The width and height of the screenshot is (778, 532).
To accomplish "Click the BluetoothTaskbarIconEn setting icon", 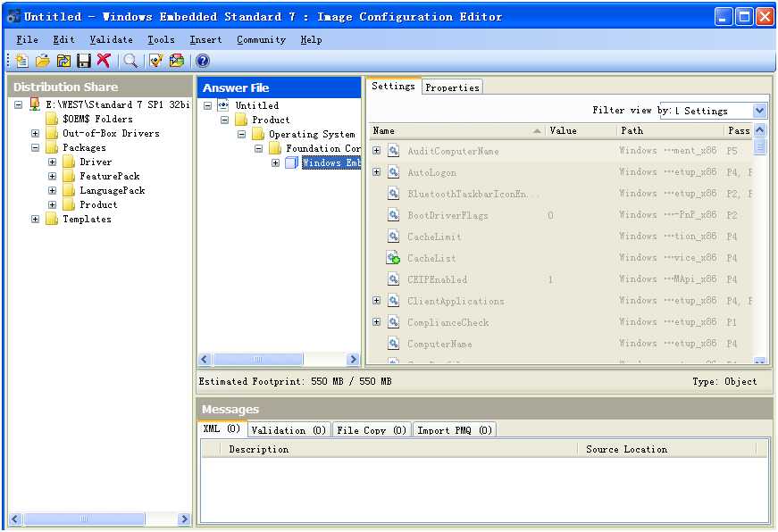I will coord(393,194).
